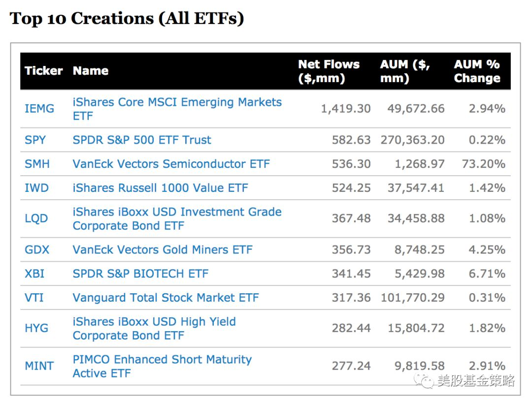
Task: Open the IEMG ticker link
Action: pos(39,109)
